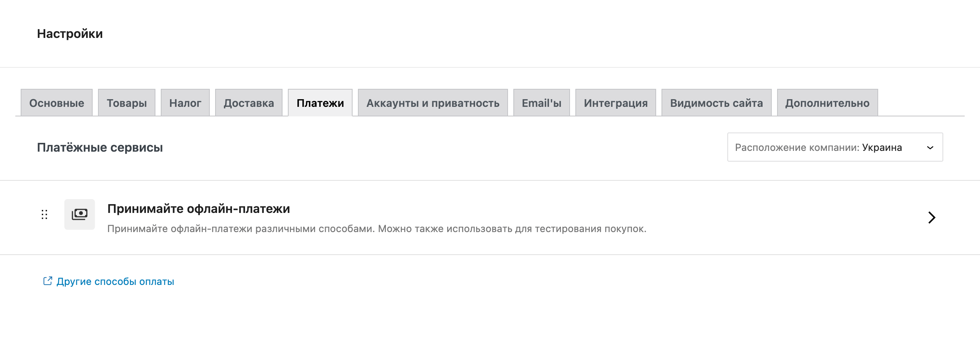This screenshot has height=337, width=980.
Task: Switch to the Основные tab
Action: [57, 103]
